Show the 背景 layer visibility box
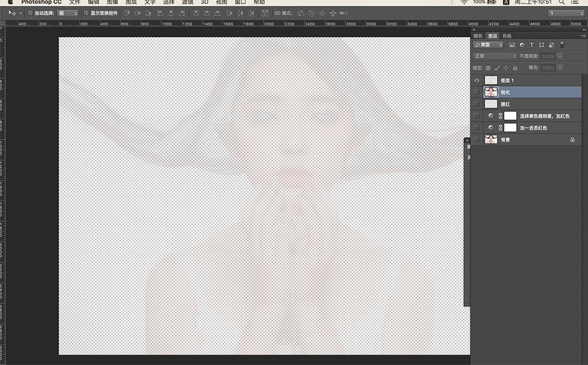 (477, 140)
